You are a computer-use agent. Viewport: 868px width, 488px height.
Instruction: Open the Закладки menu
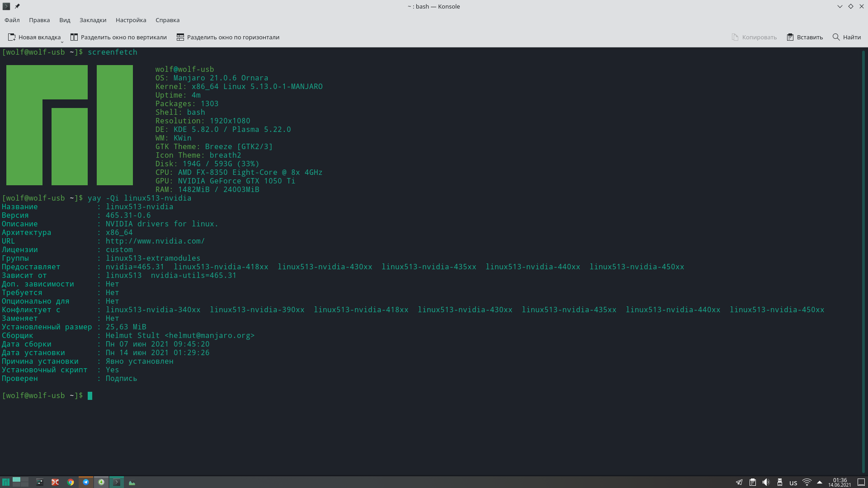[x=93, y=20]
